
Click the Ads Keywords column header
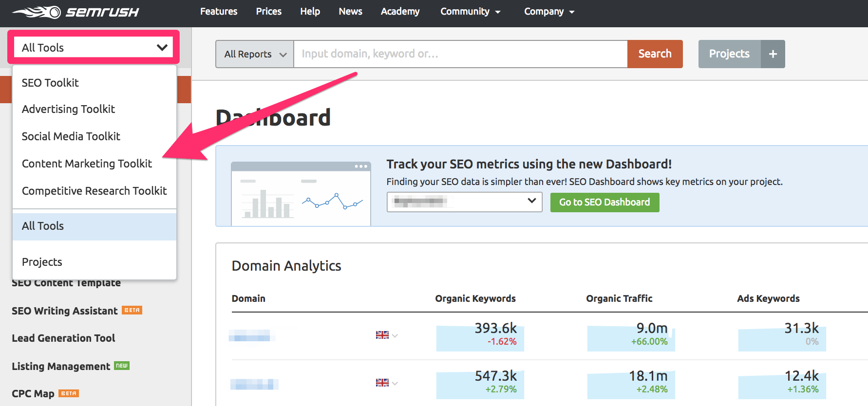click(x=768, y=298)
